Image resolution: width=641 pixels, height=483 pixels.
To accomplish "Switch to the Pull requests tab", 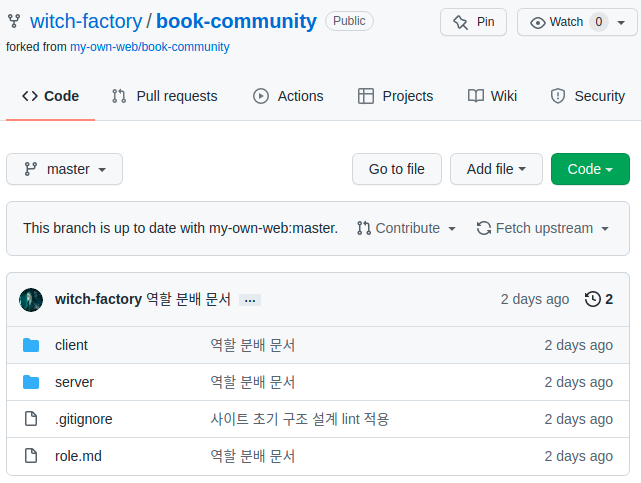I will click(164, 96).
